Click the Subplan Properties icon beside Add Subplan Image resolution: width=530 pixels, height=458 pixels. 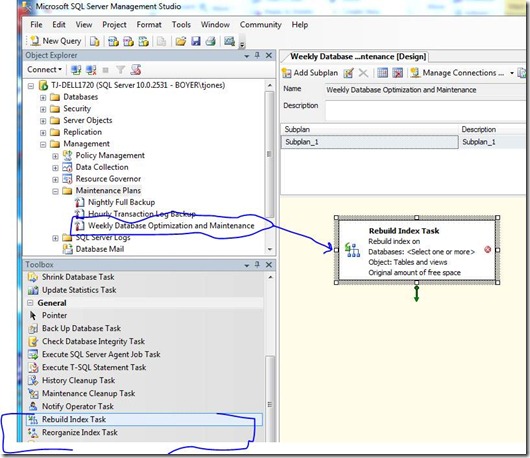pos(348,73)
